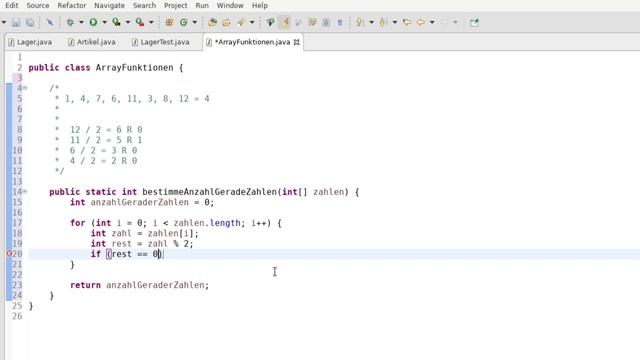The height and width of the screenshot is (360, 640).
Task: Click the Open Type icon
Action: pyautogui.click(x=212, y=22)
